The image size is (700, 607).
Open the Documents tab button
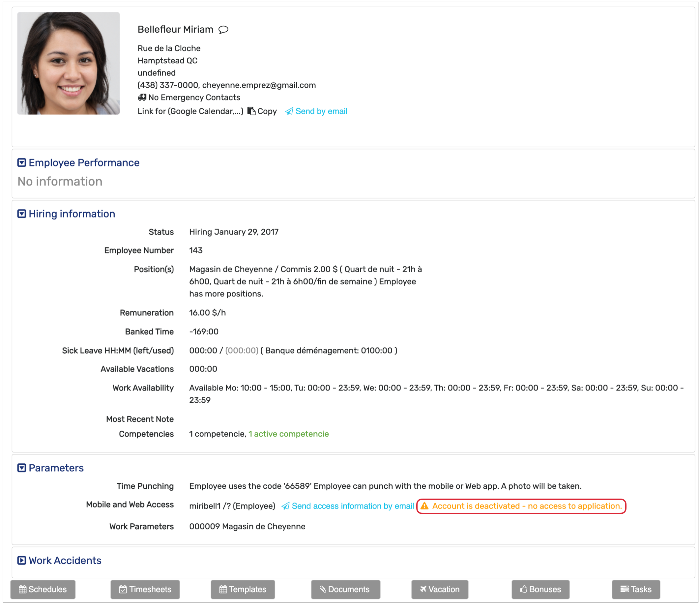(345, 590)
